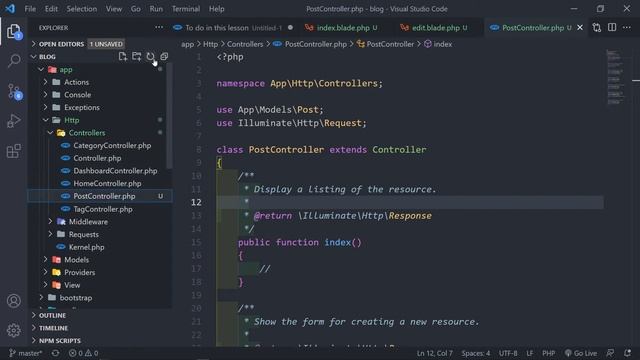The width and height of the screenshot is (640, 360).
Task: Click the feedback icon in the status bar
Action: pyautogui.click(x=610, y=353)
